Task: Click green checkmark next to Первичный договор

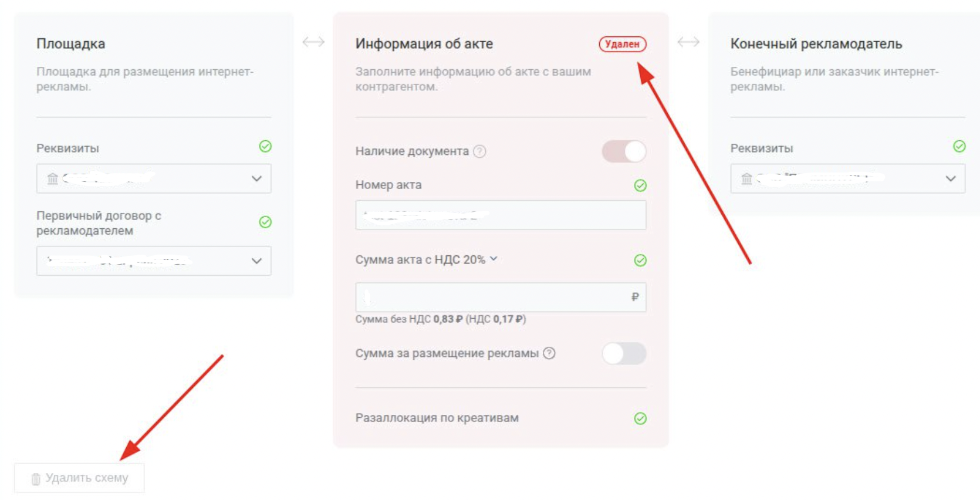Action: pyautogui.click(x=265, y=222)
